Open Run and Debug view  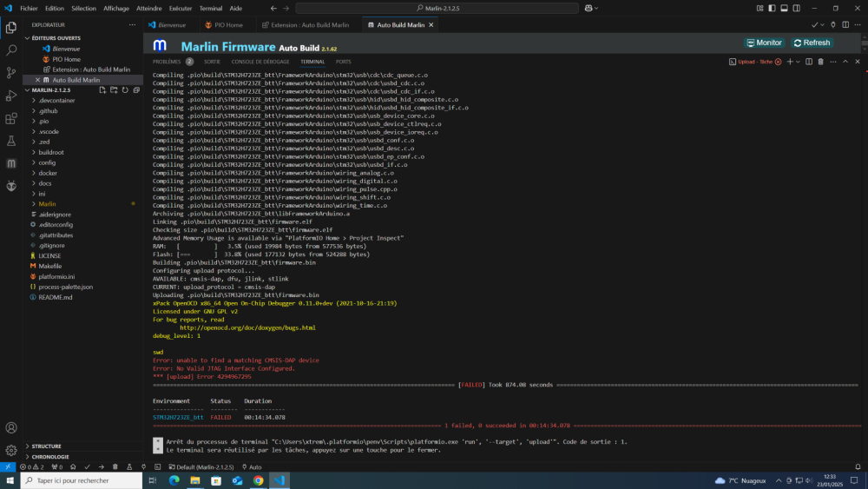11,96
